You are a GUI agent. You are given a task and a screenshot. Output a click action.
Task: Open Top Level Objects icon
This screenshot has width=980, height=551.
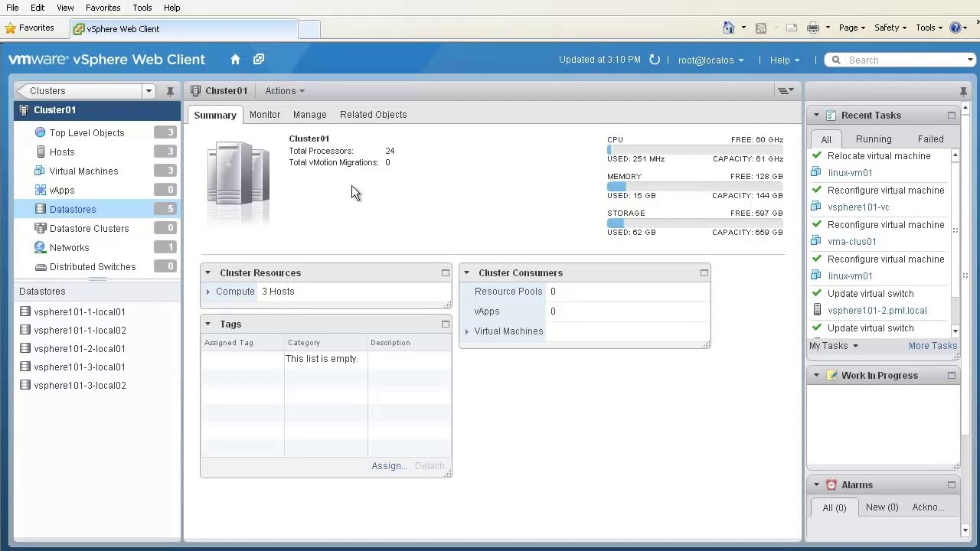[x=41, y=132]
